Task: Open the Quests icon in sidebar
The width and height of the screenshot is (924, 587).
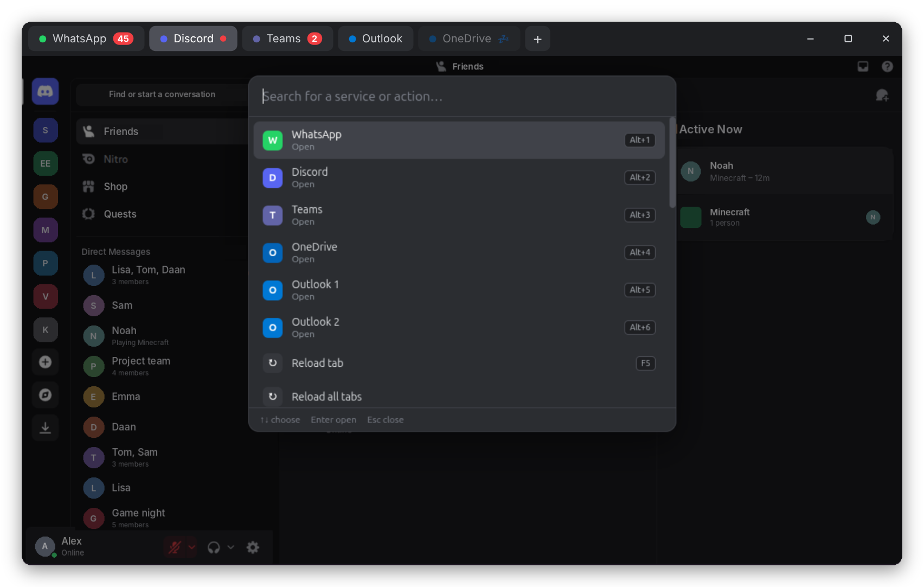Action: coord(88,214)
